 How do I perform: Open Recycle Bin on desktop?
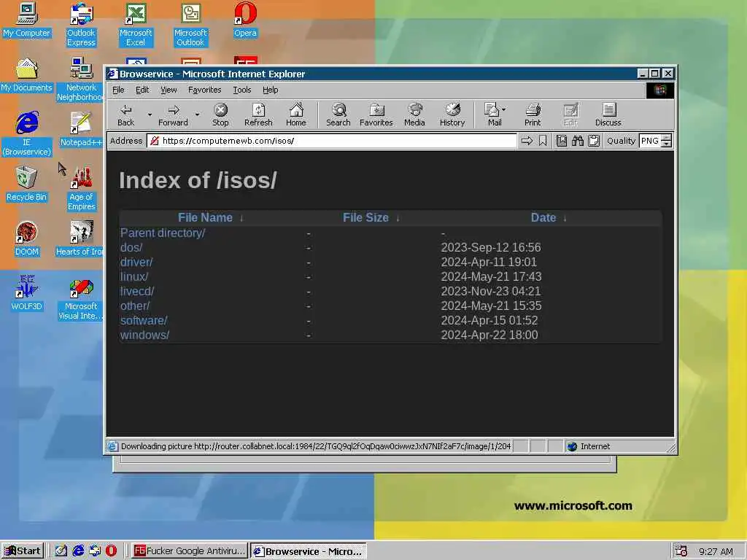(27, 184)
